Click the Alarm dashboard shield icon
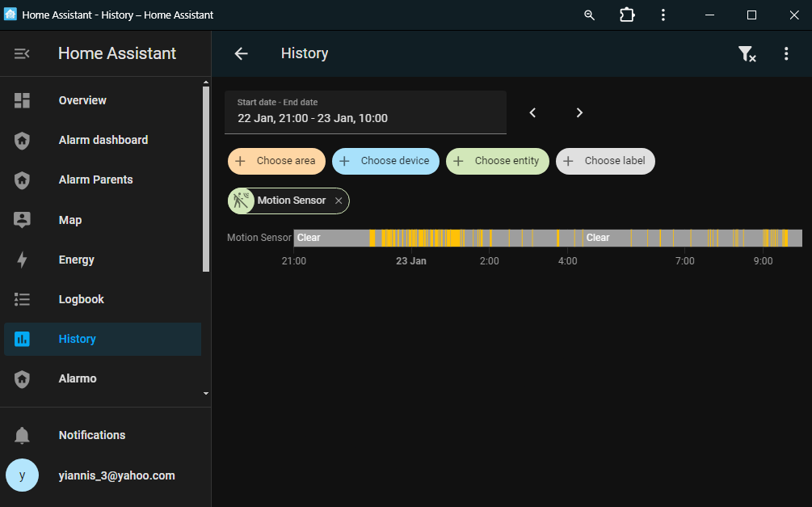 tap(22, 141)
